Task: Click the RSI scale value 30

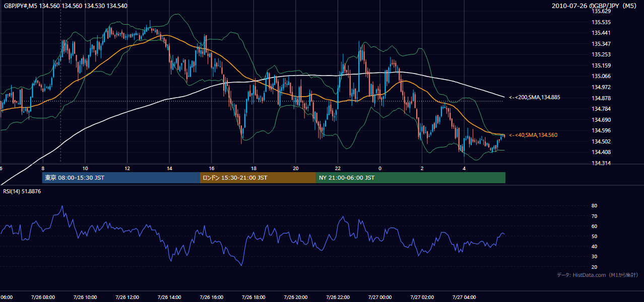Action: (595, 256)
